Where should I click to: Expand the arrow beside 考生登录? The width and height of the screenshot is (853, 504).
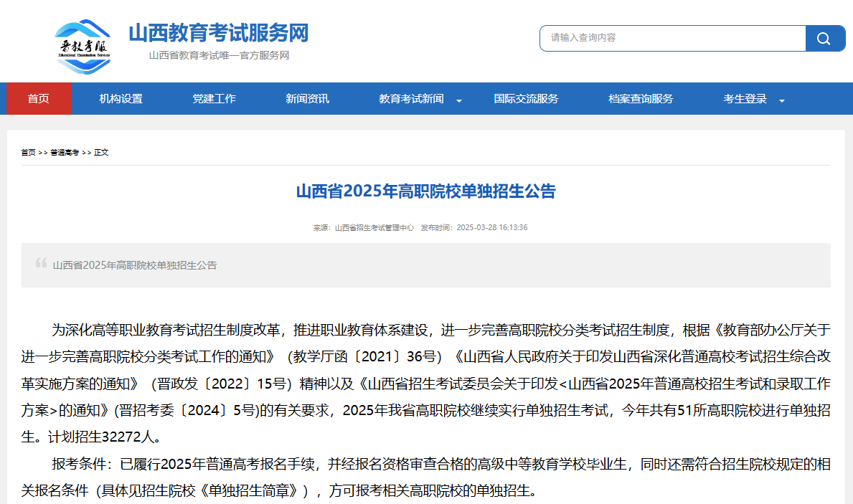point(782,100)
